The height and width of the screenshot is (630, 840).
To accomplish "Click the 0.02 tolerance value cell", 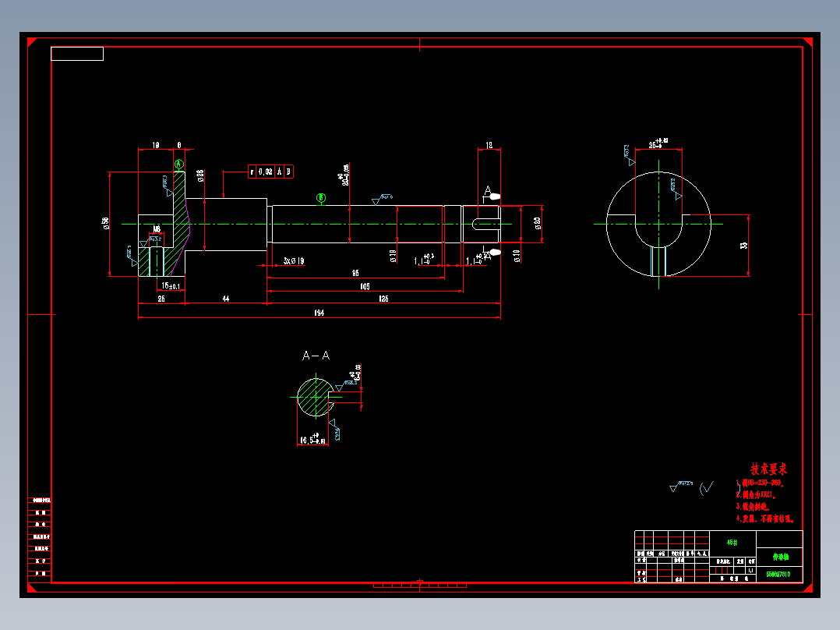I will [x=265, y=172].
